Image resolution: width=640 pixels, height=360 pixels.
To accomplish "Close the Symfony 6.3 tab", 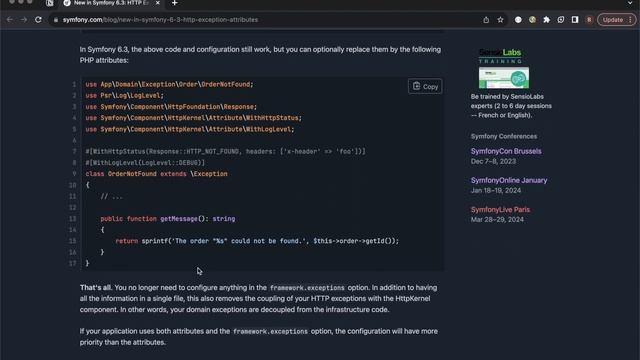I will (x=158, y=3).
